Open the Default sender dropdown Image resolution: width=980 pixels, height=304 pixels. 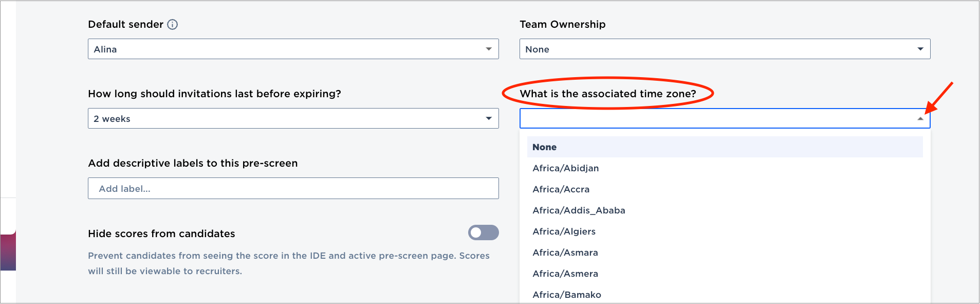click(x=293, y=49)
